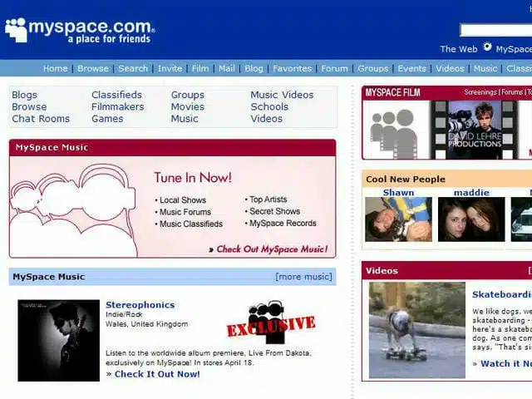532x399 pixels.
Task: Open the Chat Rooms link
Action: [41, 119]
